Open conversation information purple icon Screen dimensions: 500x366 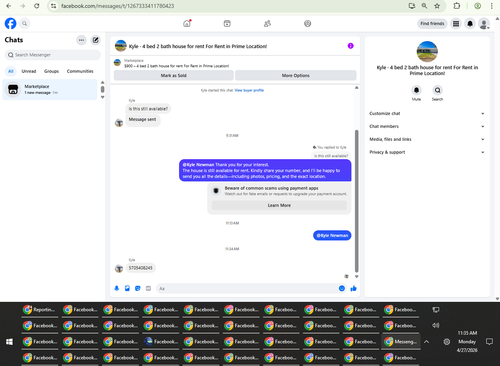click(x=350, y=46)
